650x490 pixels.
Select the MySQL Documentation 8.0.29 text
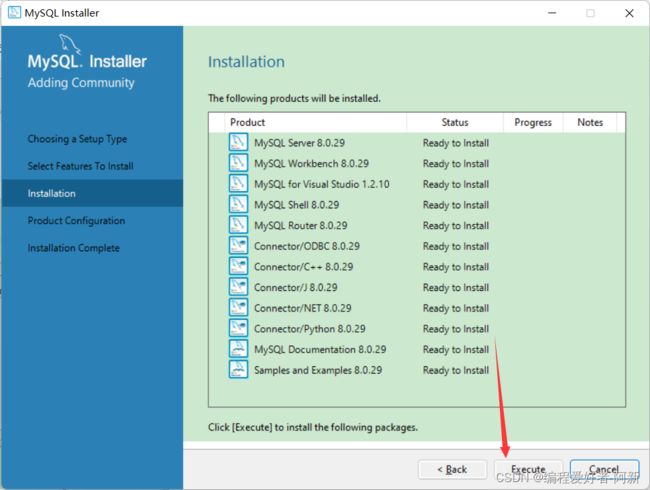pyautogui.click(x=320, y=349)
